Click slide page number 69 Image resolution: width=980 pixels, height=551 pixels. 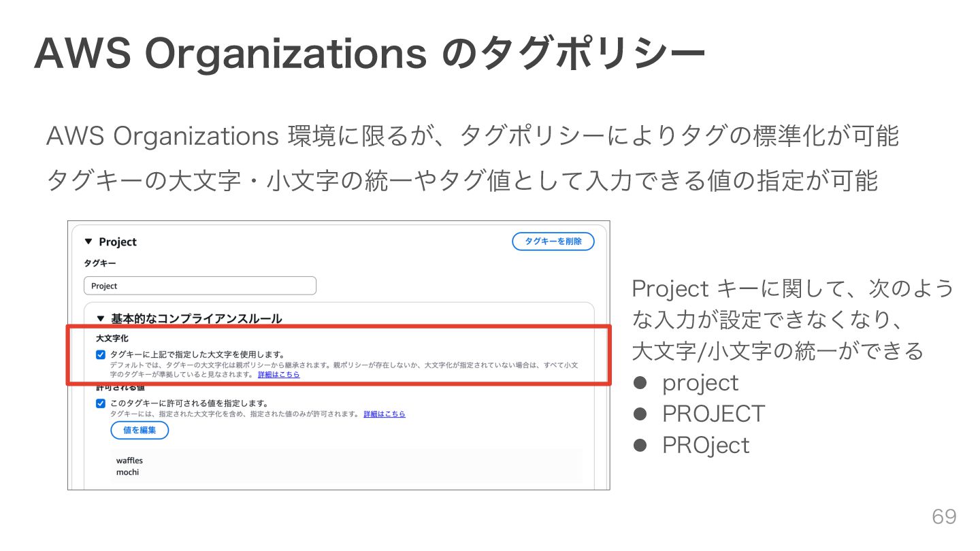tap(944, 516)
